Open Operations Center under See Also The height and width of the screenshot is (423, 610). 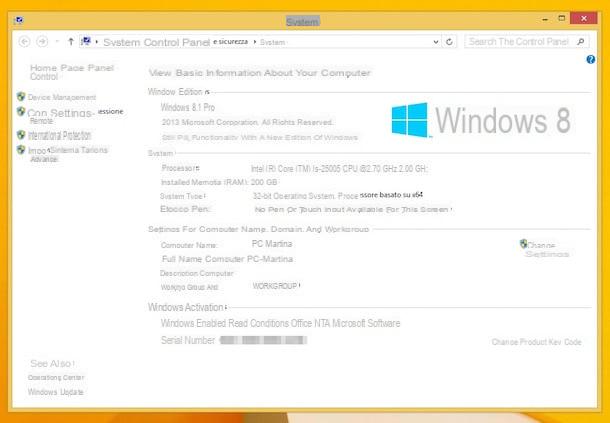[56, 377]
